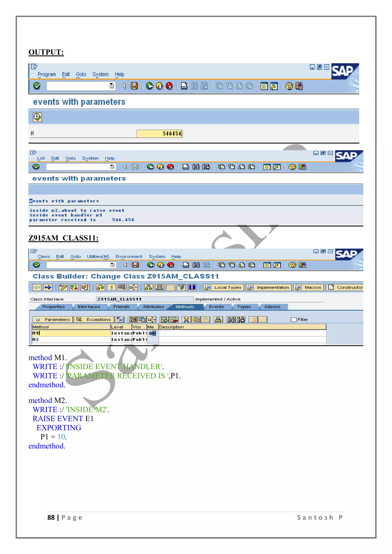Toggle the Filter checkbox
392x554 pixels.
293,319
